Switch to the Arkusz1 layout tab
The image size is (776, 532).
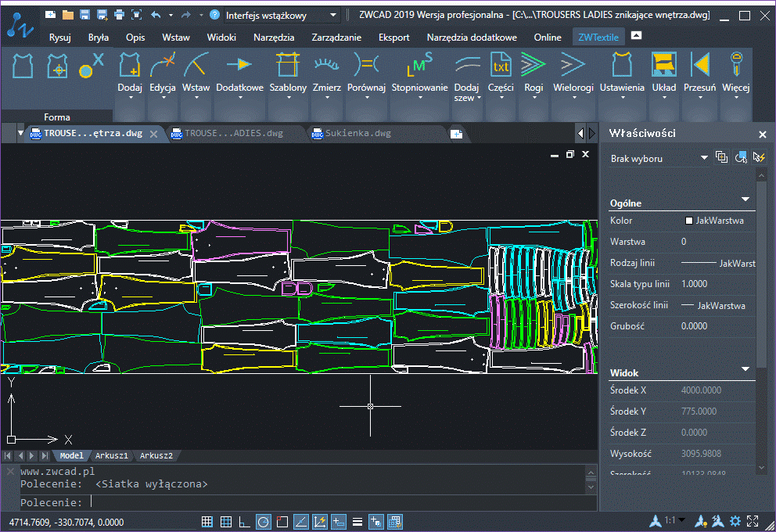112,455
